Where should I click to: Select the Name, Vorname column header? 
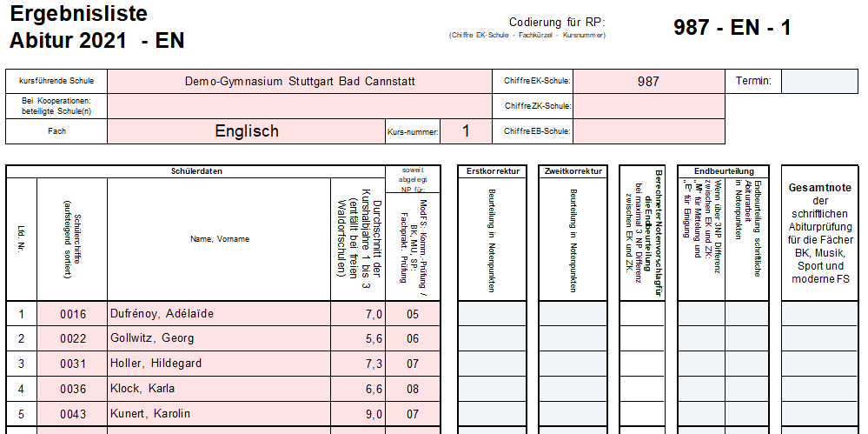[218, 239]
